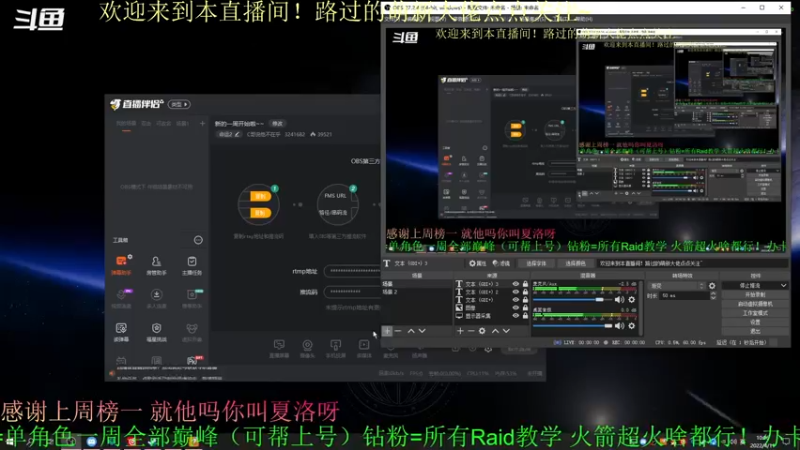Move scene down in OBS scenes panel
Image resolution: width=800 pixels, height=450 pixels.
click(x=422, y=331)
